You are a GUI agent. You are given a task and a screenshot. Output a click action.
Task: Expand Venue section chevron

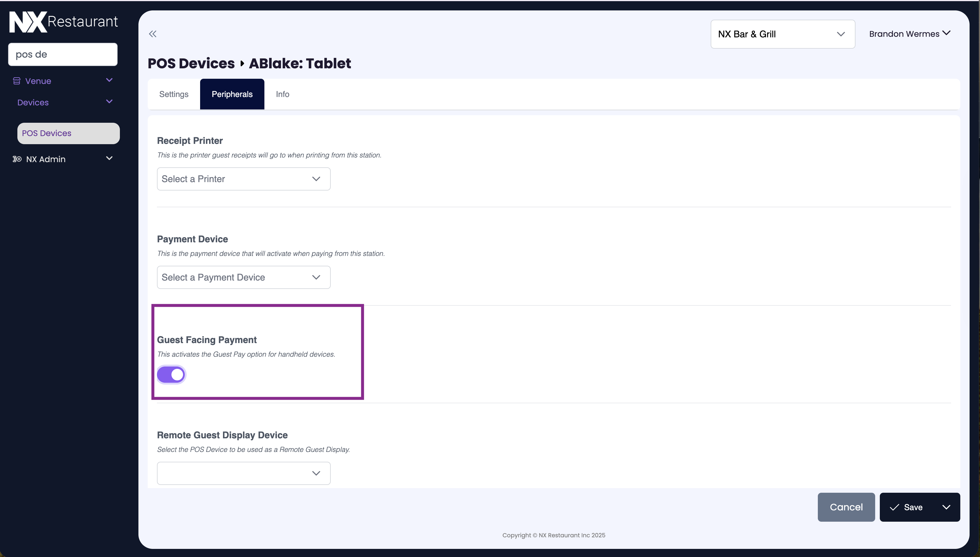coord(109,80)
